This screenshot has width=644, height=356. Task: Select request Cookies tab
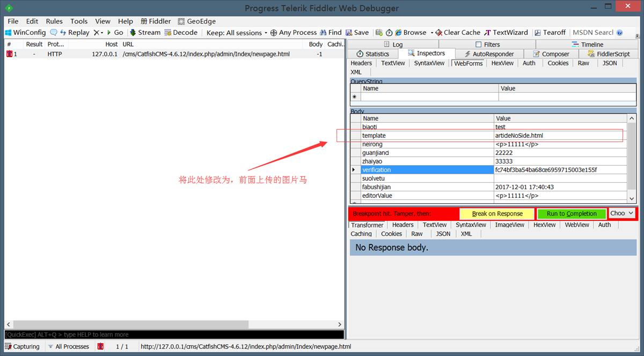coord(558,63)
